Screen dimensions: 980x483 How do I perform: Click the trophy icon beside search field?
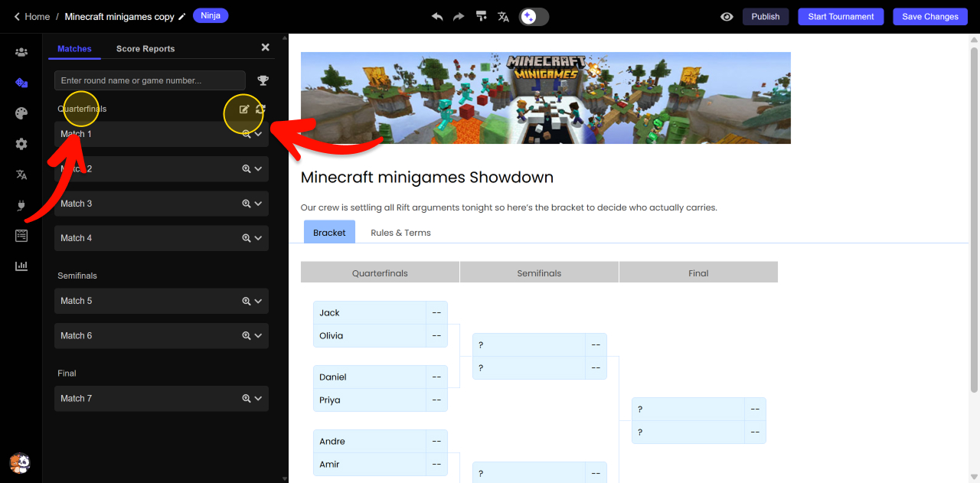pyautogui.click(x=263, y=80)
